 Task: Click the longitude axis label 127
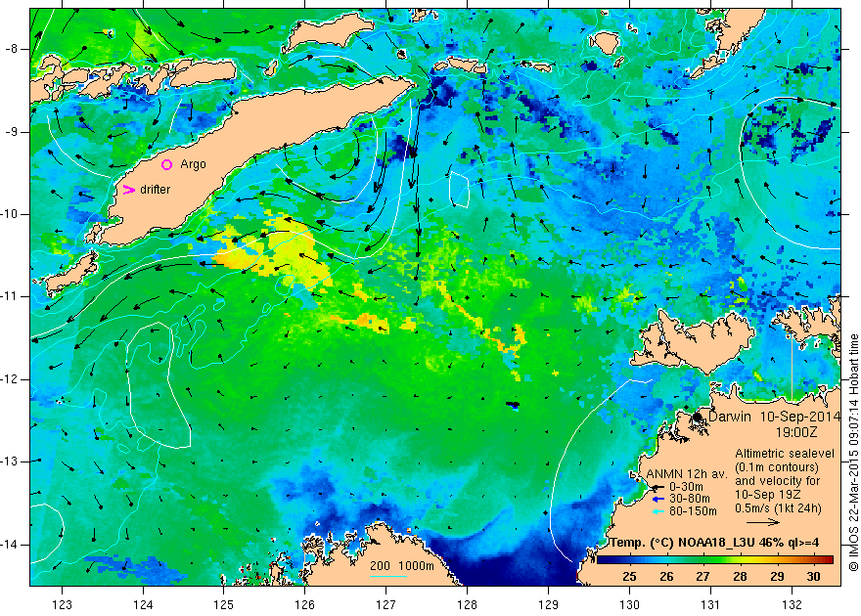coord(386,604)
